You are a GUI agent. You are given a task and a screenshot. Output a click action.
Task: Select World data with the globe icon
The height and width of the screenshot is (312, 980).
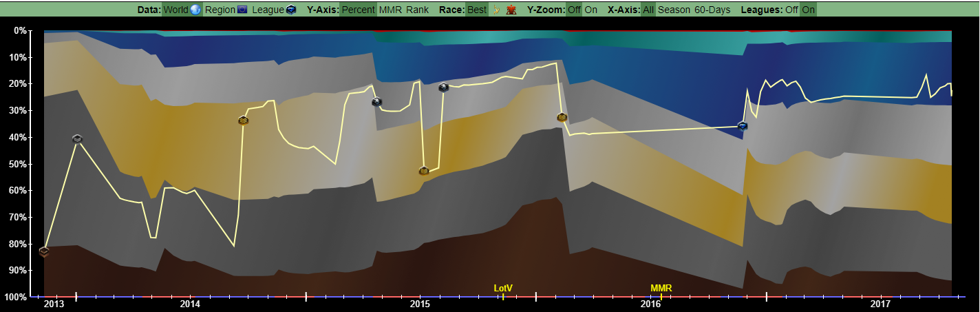(x=182, y=10)
